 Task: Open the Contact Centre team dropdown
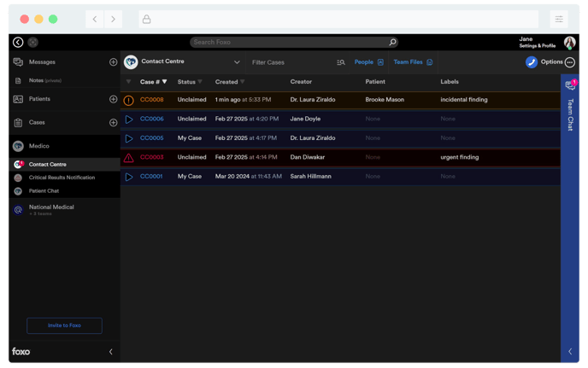coord(237,62)
